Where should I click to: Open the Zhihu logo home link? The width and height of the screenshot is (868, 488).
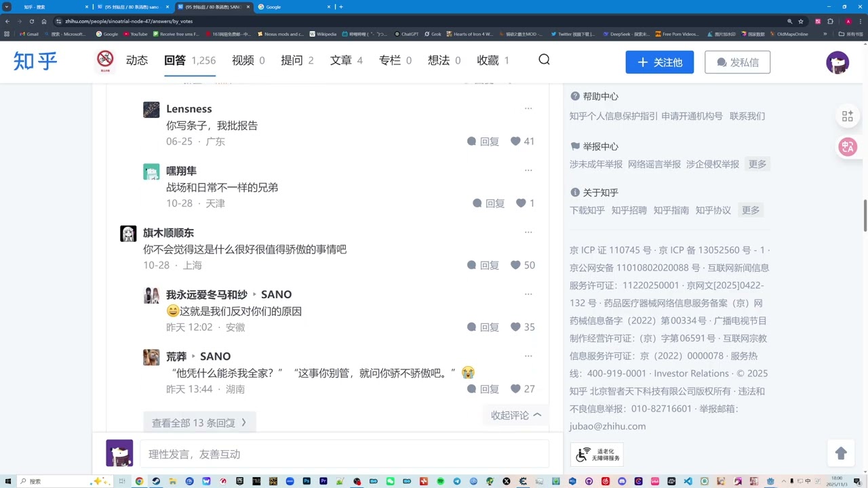pos(35,61)
